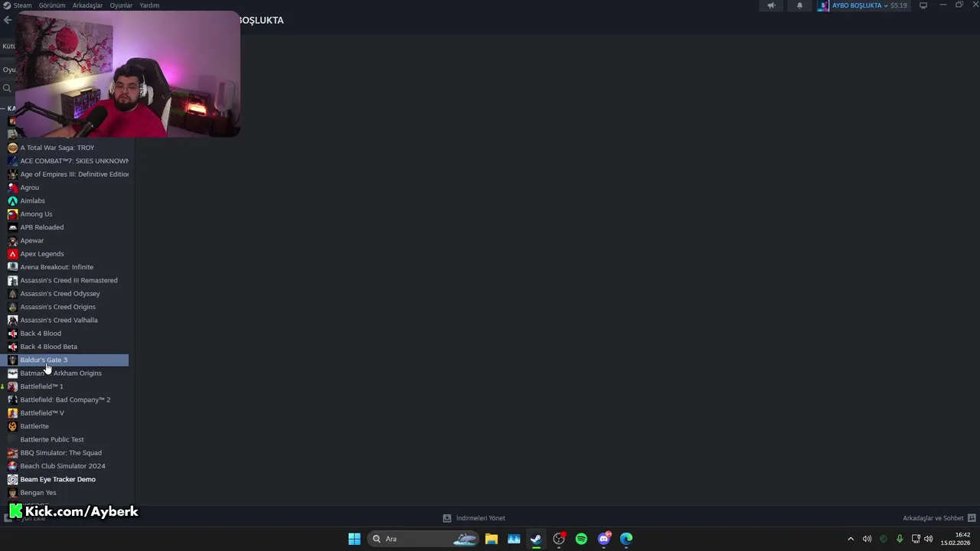
Task: Open Microsoft Edge from the taskbar
Action: 626,539
